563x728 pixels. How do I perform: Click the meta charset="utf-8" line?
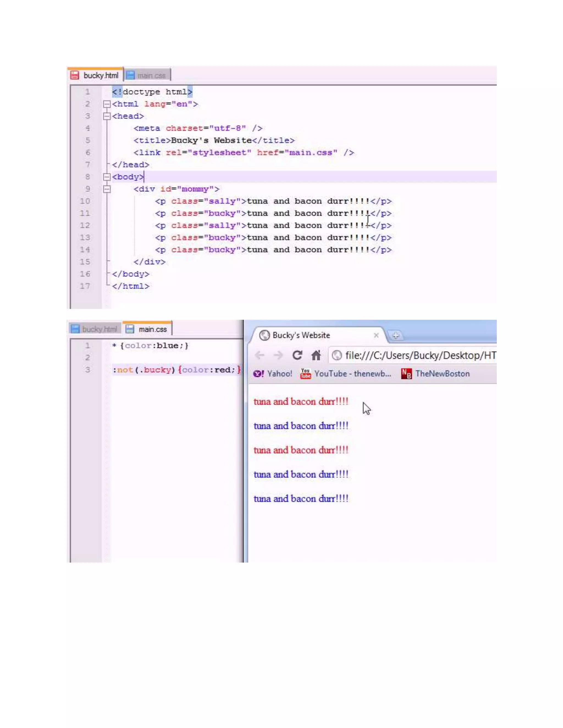[198, 128]
